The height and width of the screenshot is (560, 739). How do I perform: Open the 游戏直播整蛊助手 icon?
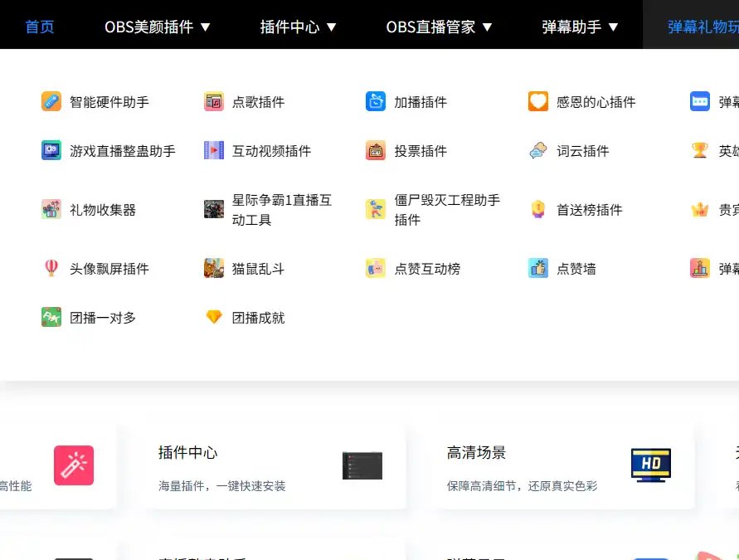51,150
